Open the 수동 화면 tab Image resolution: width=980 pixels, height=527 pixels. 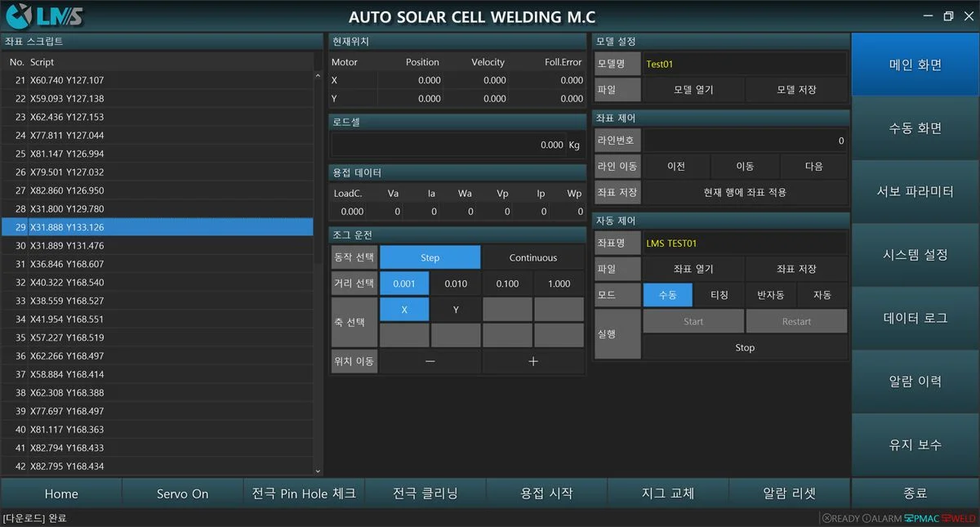(x=915, y=128)
